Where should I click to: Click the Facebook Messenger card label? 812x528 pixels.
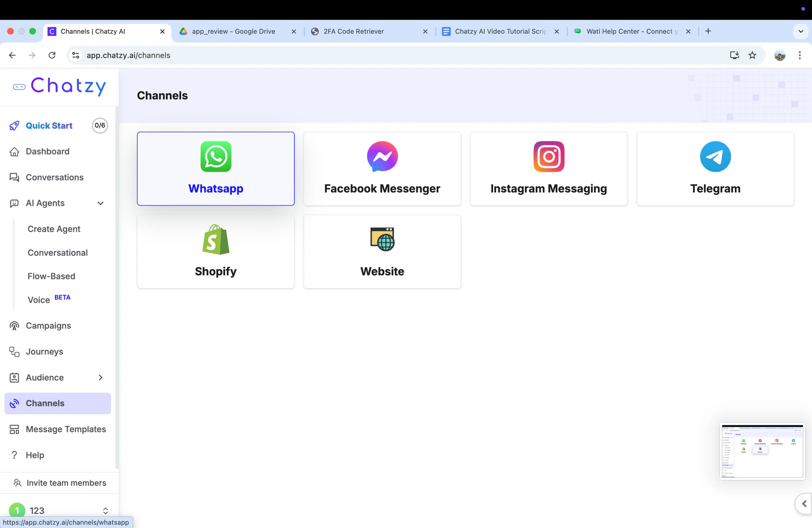[x=382, y=189]
